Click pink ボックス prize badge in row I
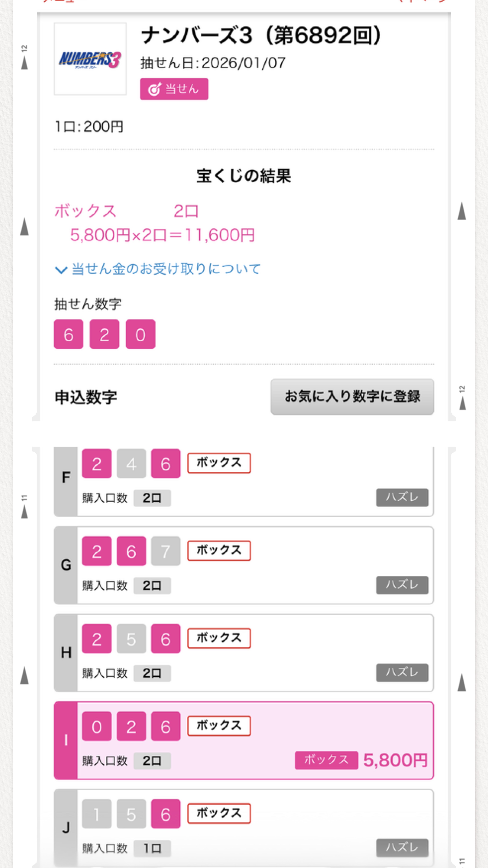 [x=326, y=760]
